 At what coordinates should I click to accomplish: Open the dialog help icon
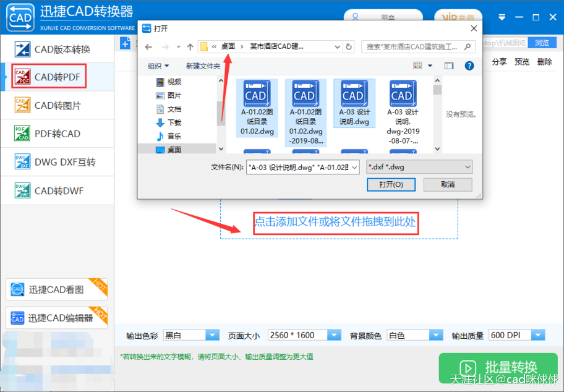469,66
